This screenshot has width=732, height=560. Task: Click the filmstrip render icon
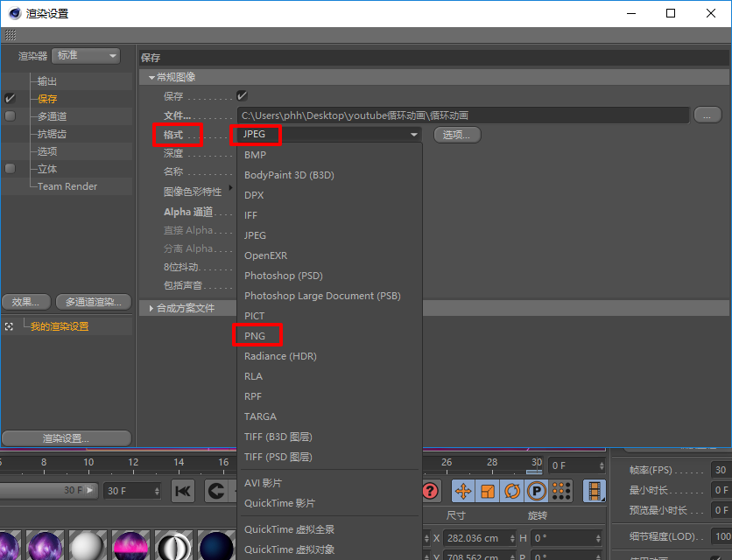coord(594,491)
